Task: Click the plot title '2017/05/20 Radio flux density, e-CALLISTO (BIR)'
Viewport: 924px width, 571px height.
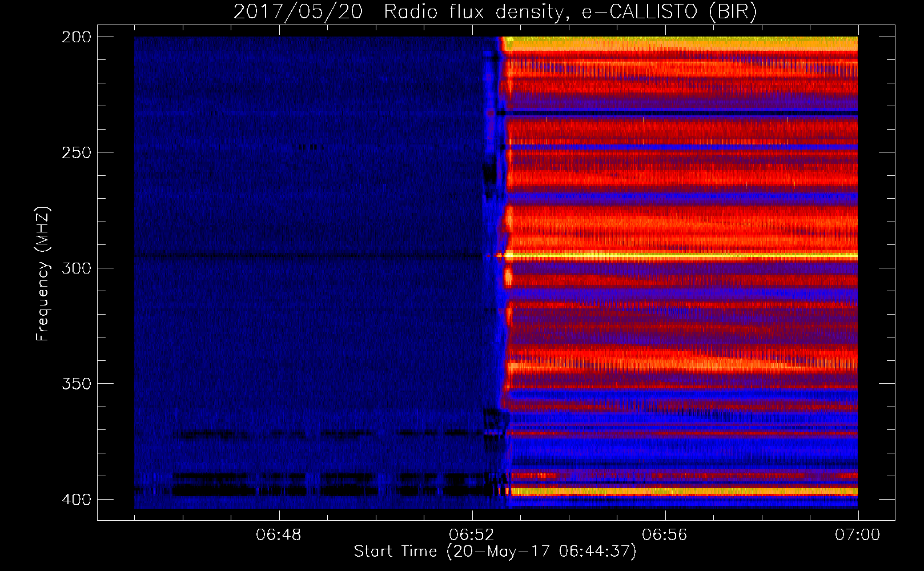Action: (x=495, y=12)
